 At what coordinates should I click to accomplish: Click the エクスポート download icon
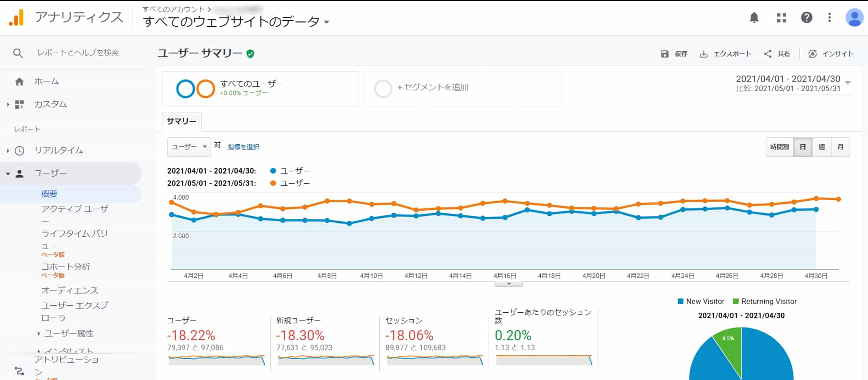704,54
